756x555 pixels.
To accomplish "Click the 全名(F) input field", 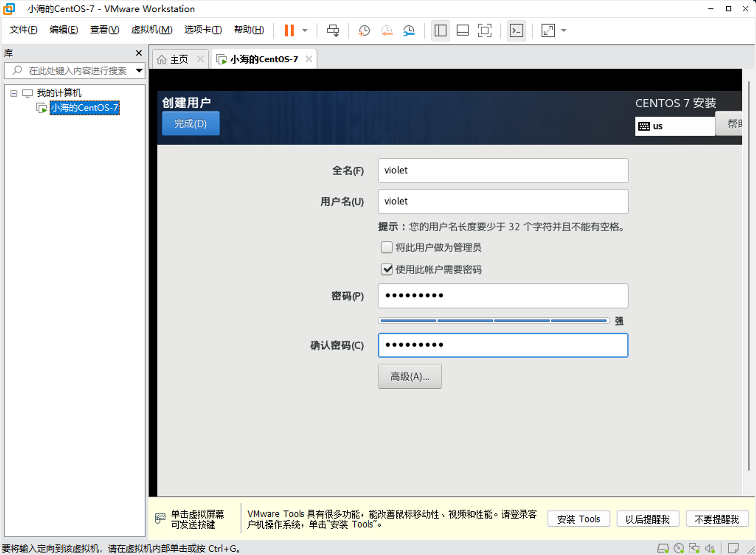I will [x=503, y=171].
